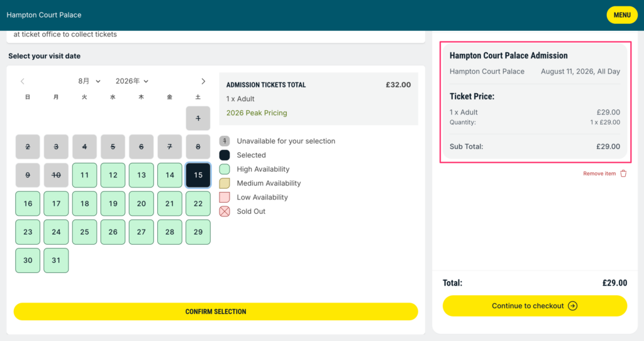Click the Hampton Court Palace Admission heading
644x341 pixels.
coord(508,55)
